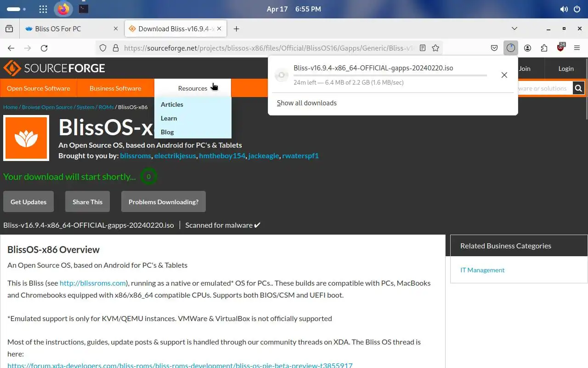Click the SourceForge logo
This screenshot has height=368, width=588.
coord(54,68)
